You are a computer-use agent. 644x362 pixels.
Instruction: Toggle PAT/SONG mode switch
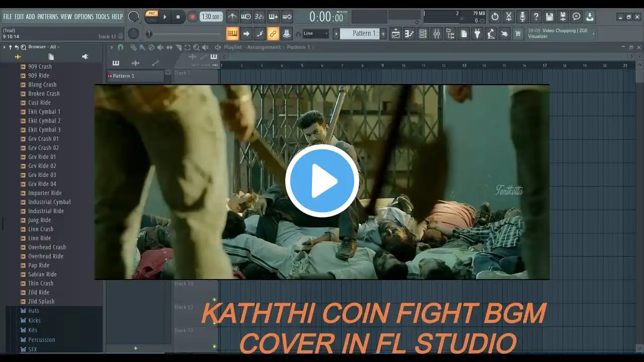(x=152, y=17)
